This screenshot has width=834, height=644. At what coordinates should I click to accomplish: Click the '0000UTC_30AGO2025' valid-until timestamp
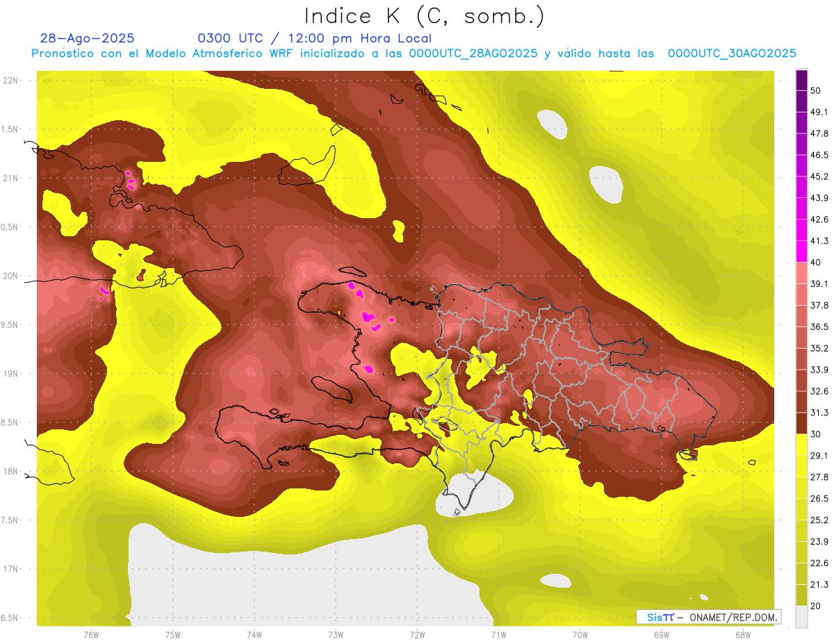point(732,53)
